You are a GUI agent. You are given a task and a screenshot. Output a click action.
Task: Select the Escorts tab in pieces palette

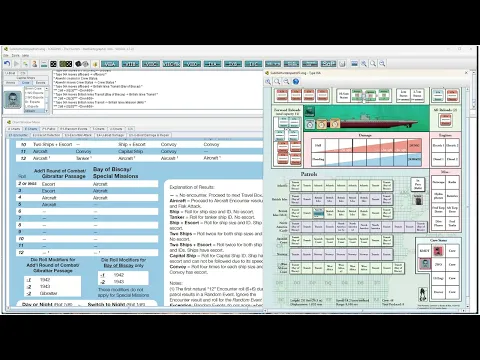[x=41, y=83]
